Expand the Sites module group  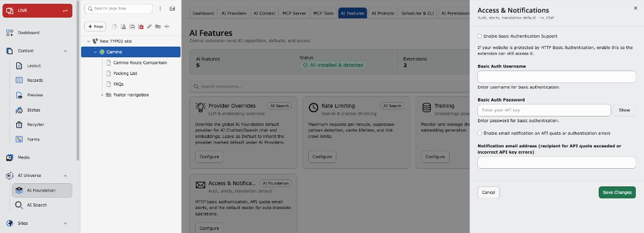65,223
